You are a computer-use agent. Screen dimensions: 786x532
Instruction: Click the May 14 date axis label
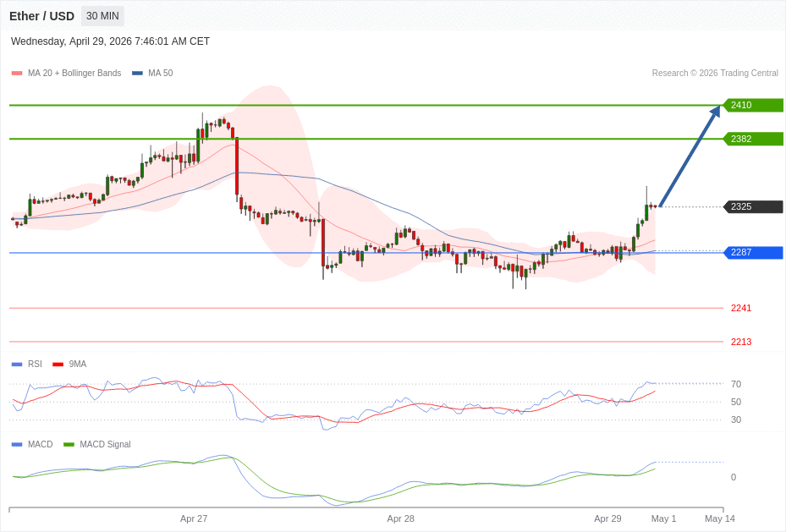tap(720, 518)
